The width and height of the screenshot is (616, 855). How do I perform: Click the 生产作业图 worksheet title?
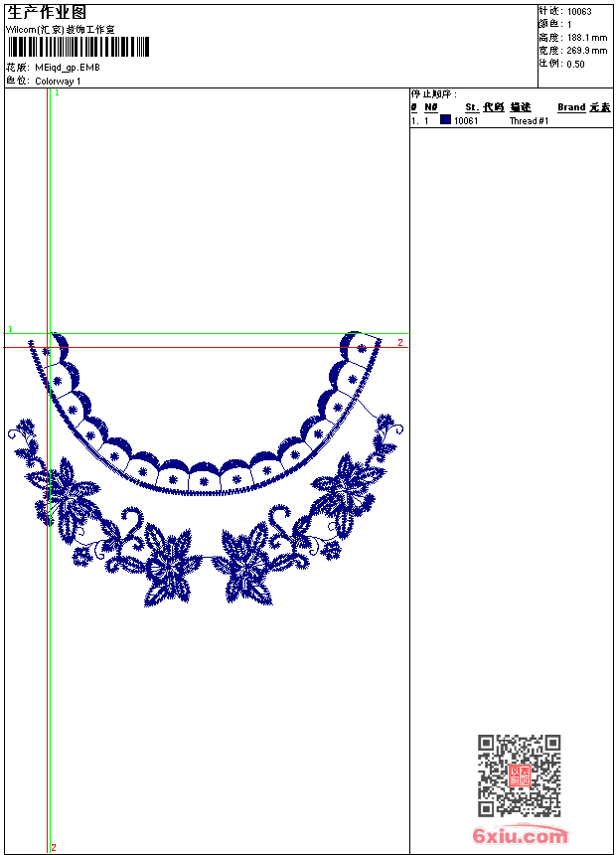47,13
